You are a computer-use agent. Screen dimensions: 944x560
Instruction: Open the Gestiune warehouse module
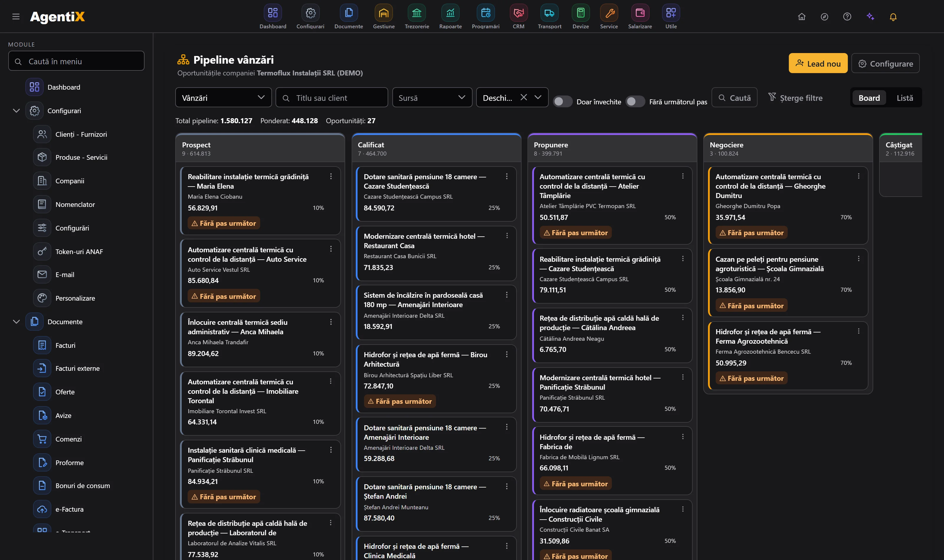pyautogui.click(x=383, y=14)
